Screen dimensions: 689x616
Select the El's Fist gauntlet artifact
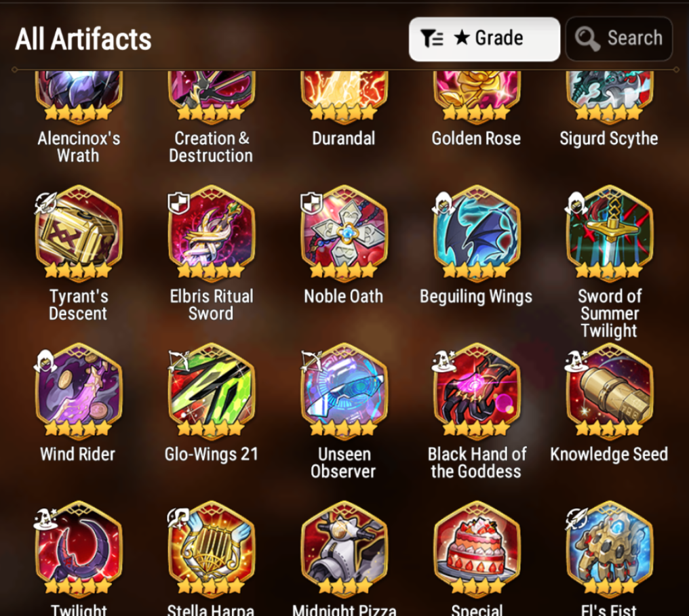click(610, 548)
